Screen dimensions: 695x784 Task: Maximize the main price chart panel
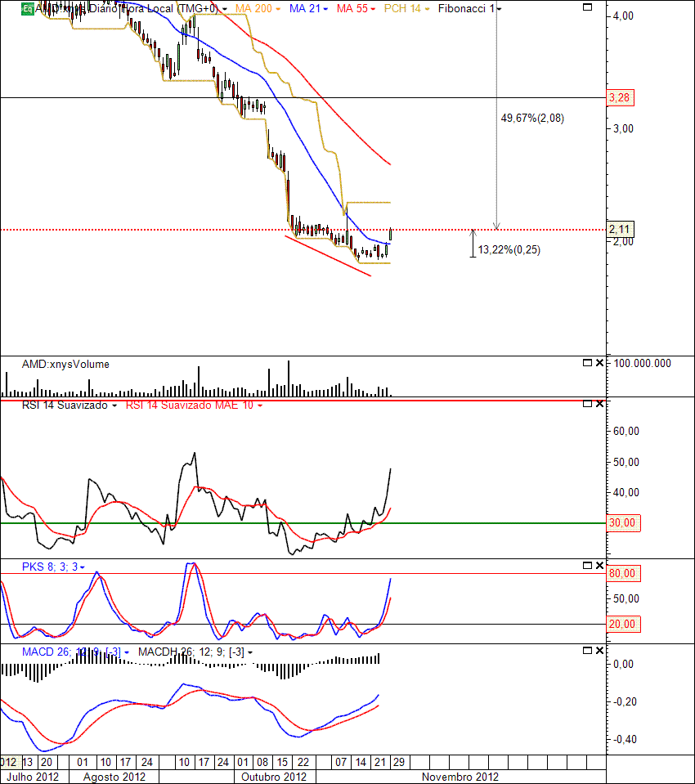(x=586, y=7)
